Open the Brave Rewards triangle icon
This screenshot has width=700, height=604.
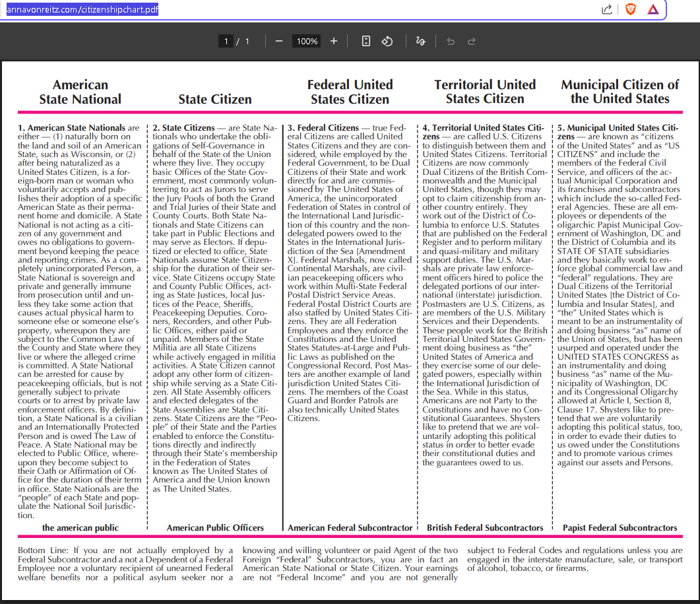click(652, 9)
